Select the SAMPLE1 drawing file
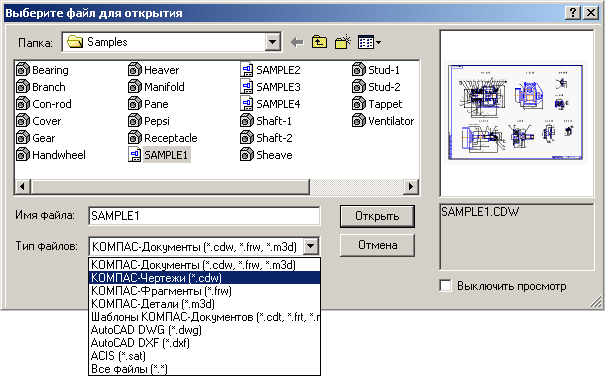 click(x=159, y=155)
